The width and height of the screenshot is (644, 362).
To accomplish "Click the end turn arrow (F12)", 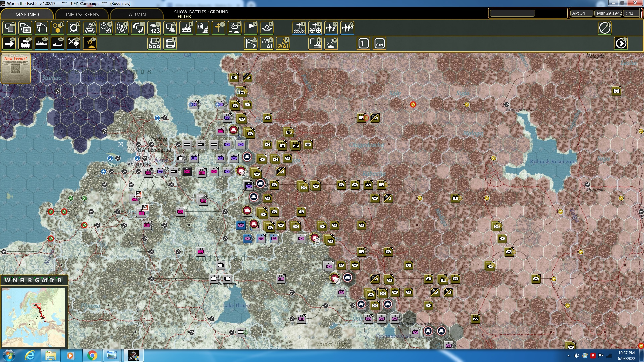I will click(621, 44).
